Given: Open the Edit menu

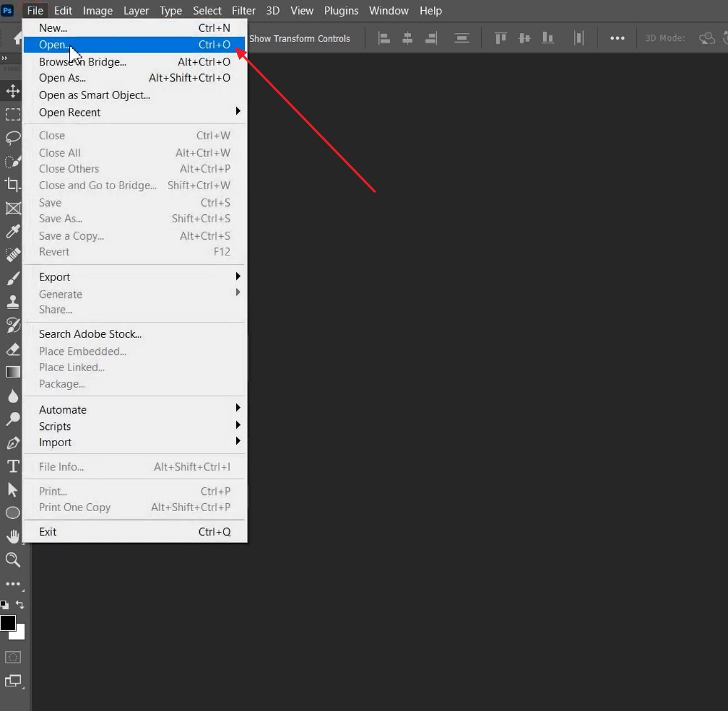Looking at the screenshot, I should (x=63, y=10).
